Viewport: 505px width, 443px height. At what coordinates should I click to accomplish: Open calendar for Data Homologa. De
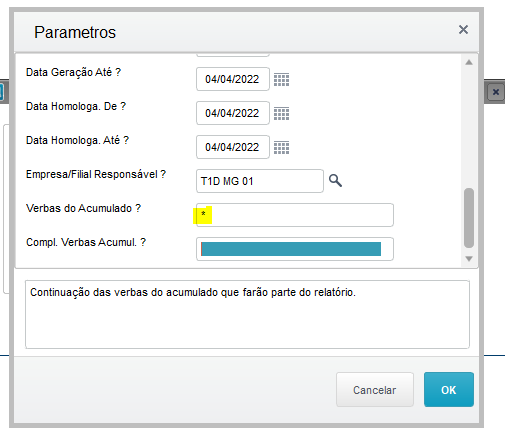pyautogui.click(x=281, y=114)
